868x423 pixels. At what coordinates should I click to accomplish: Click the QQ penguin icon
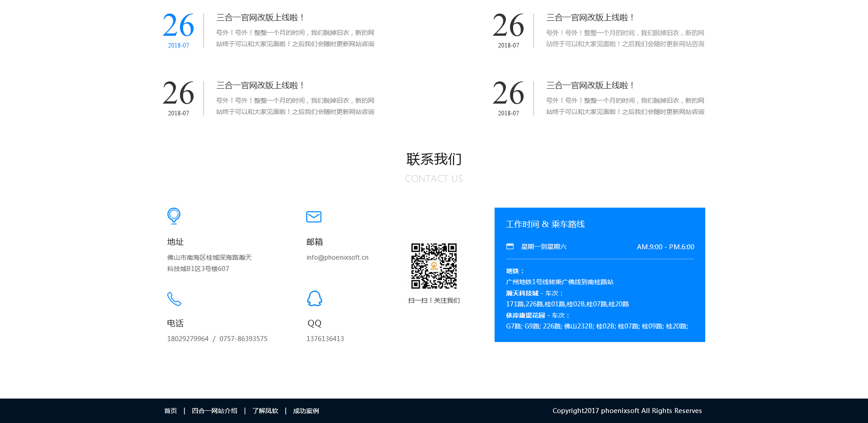(315, 299)
